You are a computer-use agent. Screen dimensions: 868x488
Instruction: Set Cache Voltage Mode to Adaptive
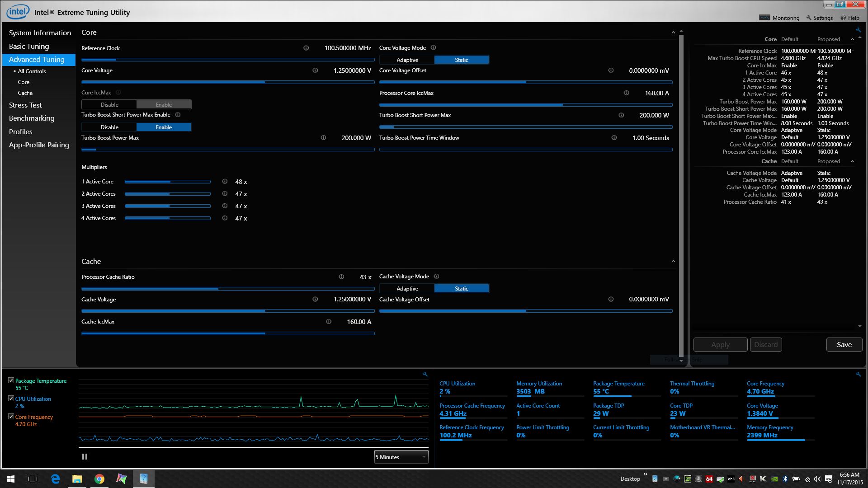click(407, 288)
